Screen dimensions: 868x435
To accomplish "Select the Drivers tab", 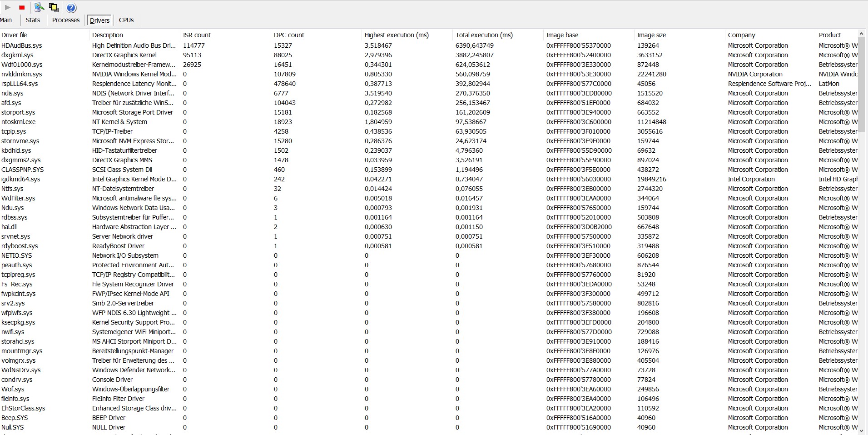I will click(x=99, y=20).
